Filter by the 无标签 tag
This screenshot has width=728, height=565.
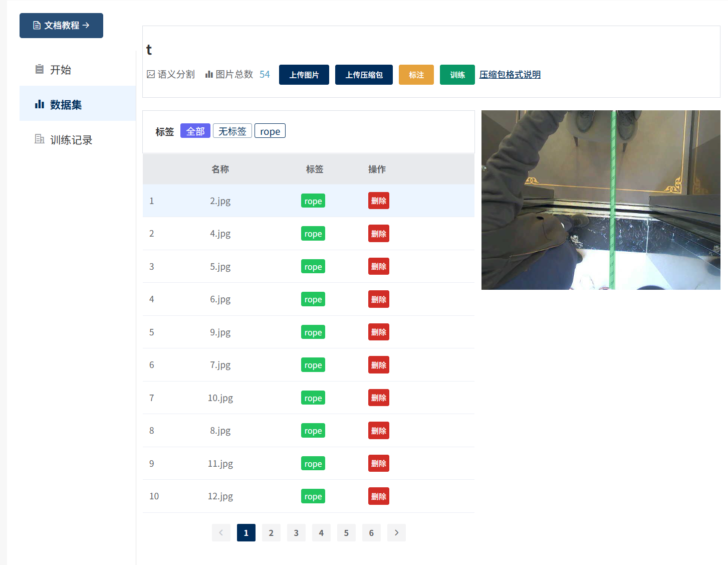pos(232,131)
